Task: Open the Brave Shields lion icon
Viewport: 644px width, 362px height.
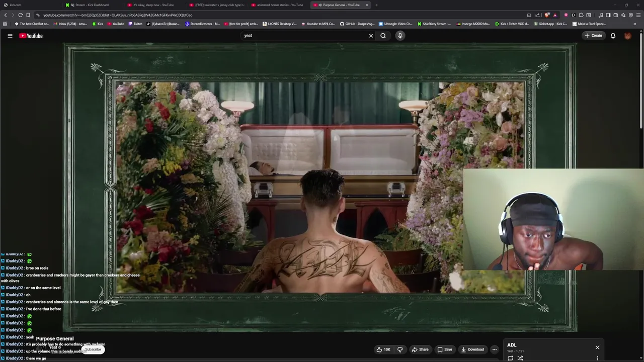Action: pos(547,15)
